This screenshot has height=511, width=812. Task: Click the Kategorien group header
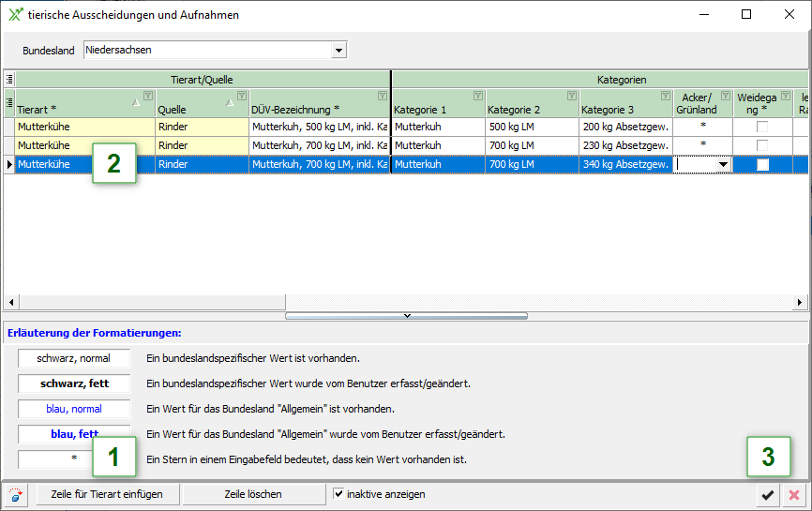(x=621, y=80)
